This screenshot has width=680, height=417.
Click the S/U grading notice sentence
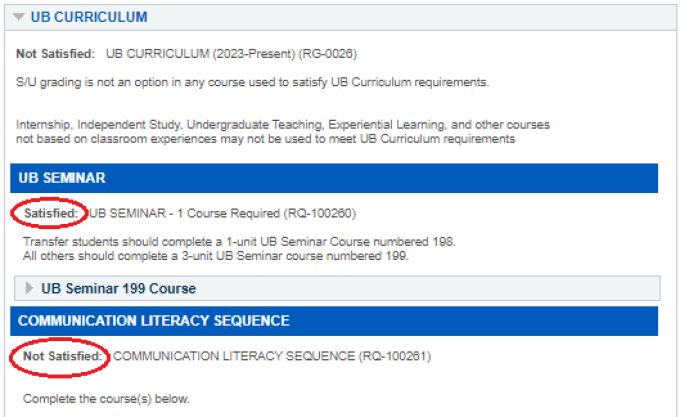(252, 81)
